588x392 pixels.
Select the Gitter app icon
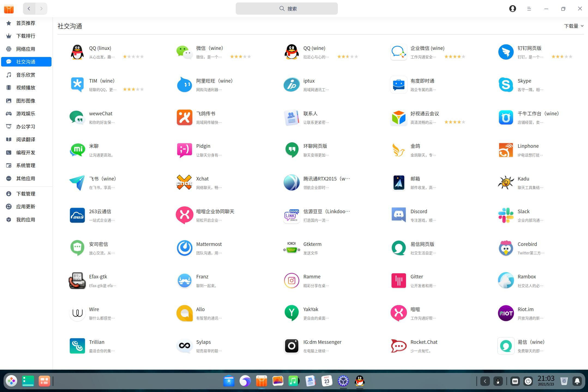click(x=399, y=281)
